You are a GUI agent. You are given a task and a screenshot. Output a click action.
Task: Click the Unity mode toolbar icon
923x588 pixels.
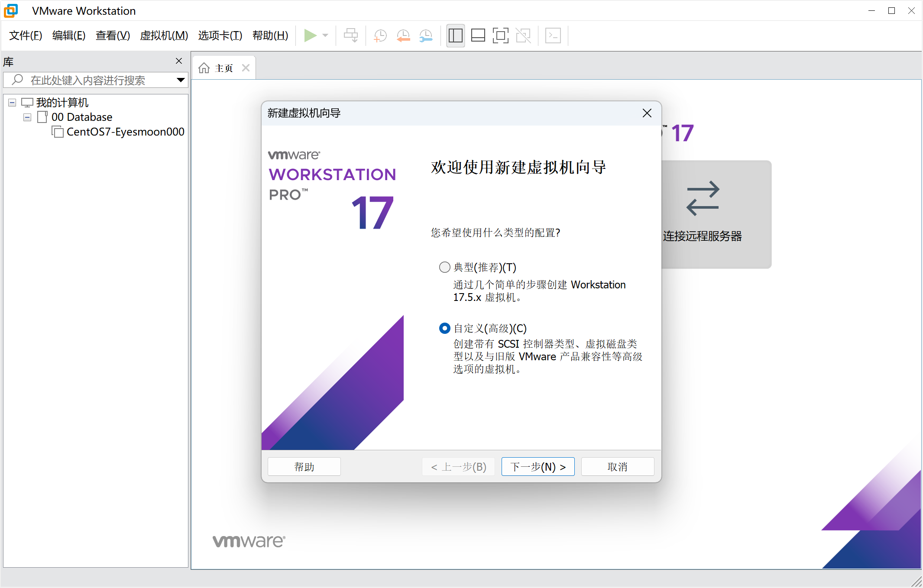click(523, 36)
